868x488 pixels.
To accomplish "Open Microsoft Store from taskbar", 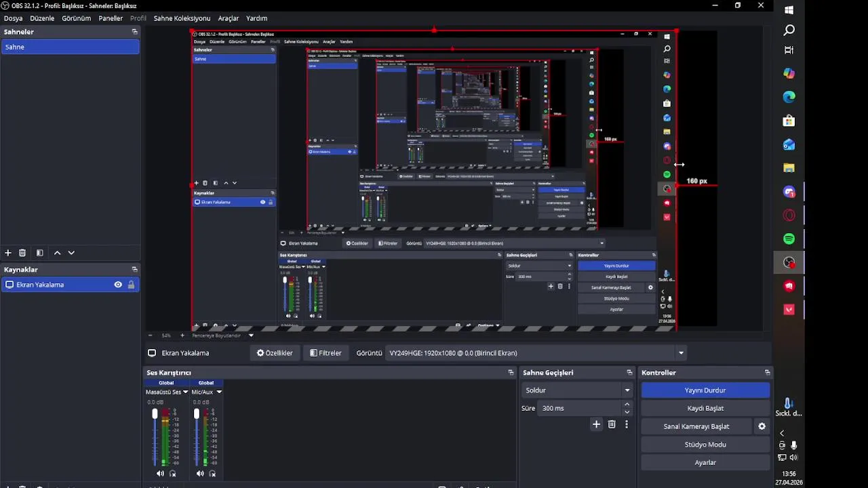I will tap(789, 121).
